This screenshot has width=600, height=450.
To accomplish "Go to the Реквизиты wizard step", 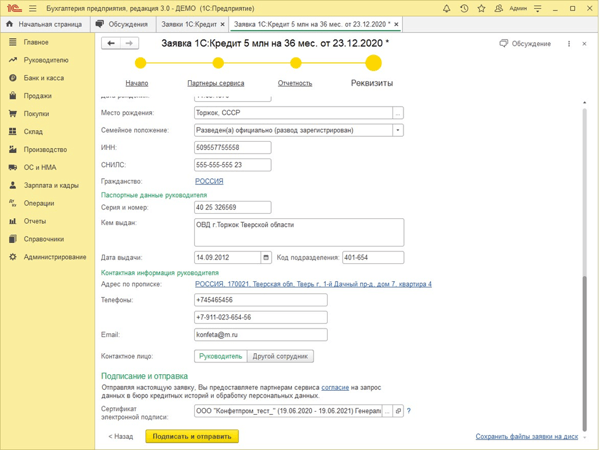I will point(372,83).
